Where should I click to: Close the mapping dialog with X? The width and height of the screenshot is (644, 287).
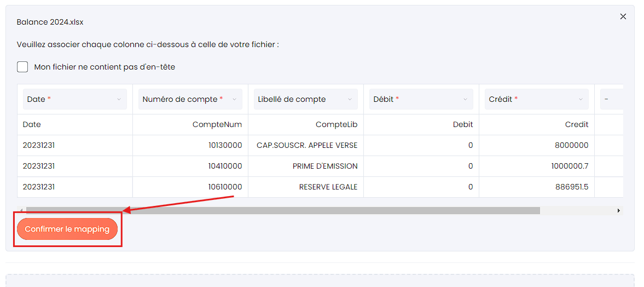(623, 16)
